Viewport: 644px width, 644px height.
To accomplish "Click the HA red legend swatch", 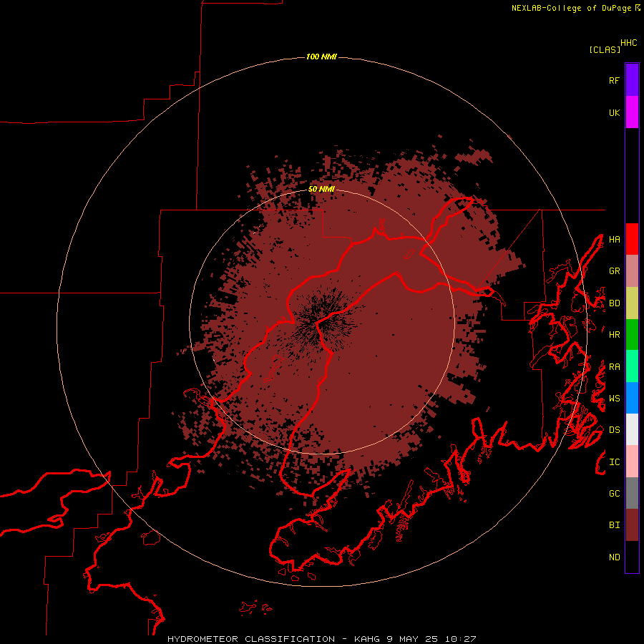I will tap(632, 239).
